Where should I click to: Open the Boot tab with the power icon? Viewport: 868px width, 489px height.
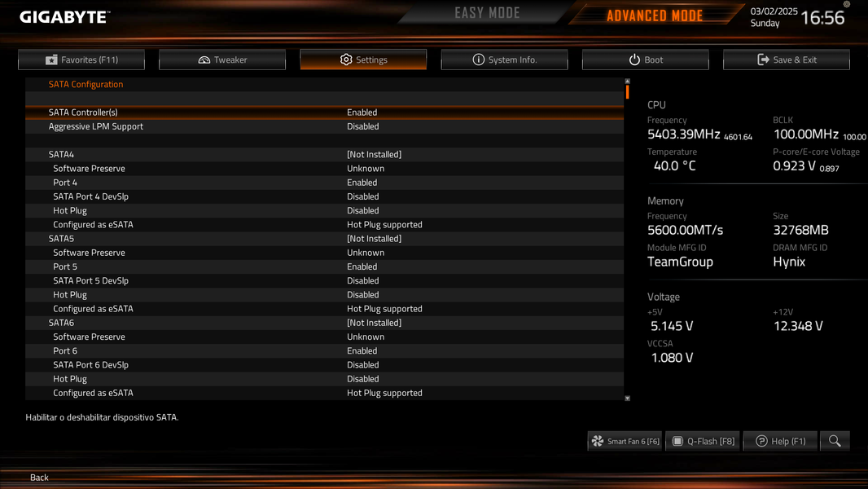tap(646, 59)
